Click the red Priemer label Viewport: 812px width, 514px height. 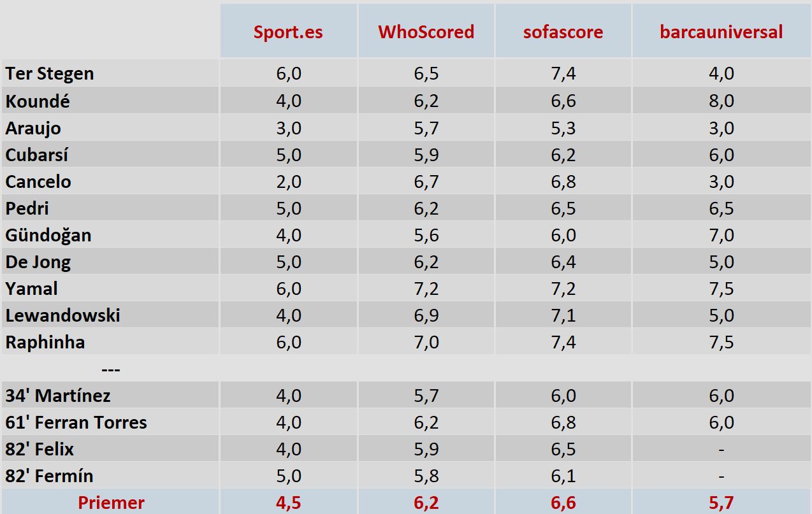click(x=111, y=503)
